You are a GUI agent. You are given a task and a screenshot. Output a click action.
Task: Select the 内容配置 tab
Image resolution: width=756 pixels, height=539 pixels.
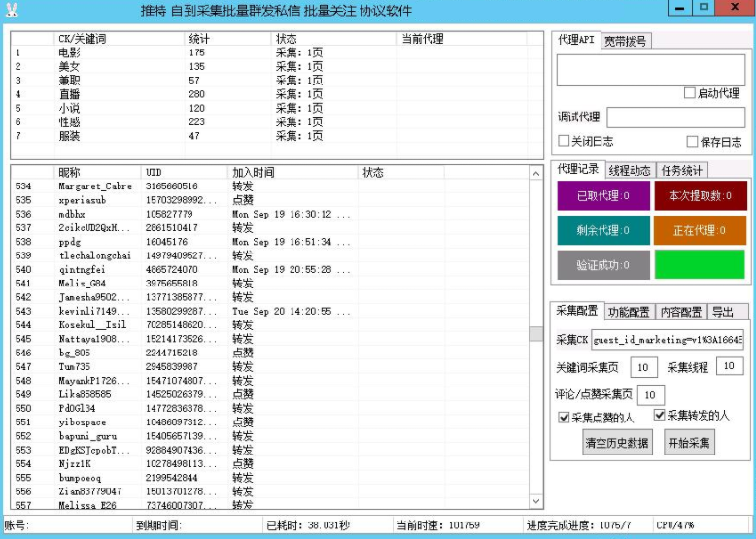681,312
